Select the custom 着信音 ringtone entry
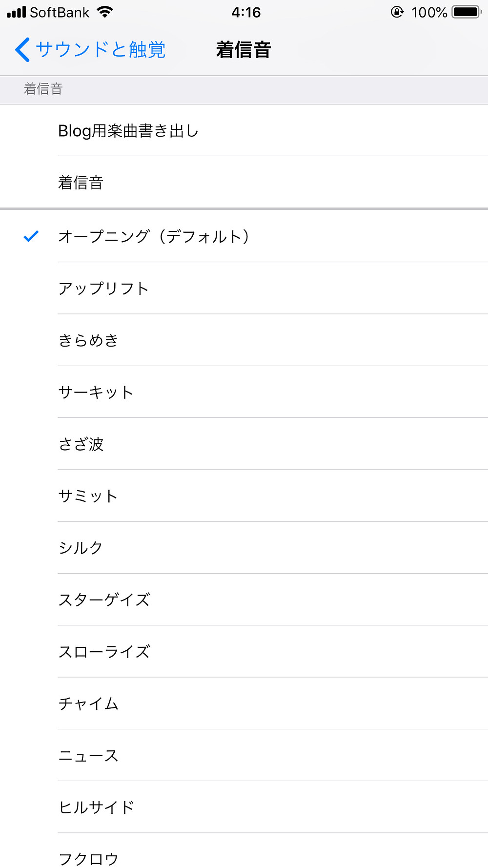The height and width of the screenshot is (868, 488). 244,183
